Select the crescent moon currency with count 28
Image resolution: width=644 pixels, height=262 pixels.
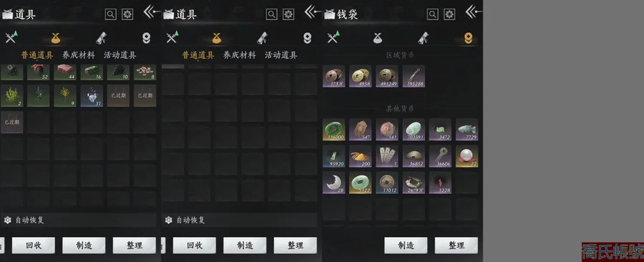tap(333, 183)
